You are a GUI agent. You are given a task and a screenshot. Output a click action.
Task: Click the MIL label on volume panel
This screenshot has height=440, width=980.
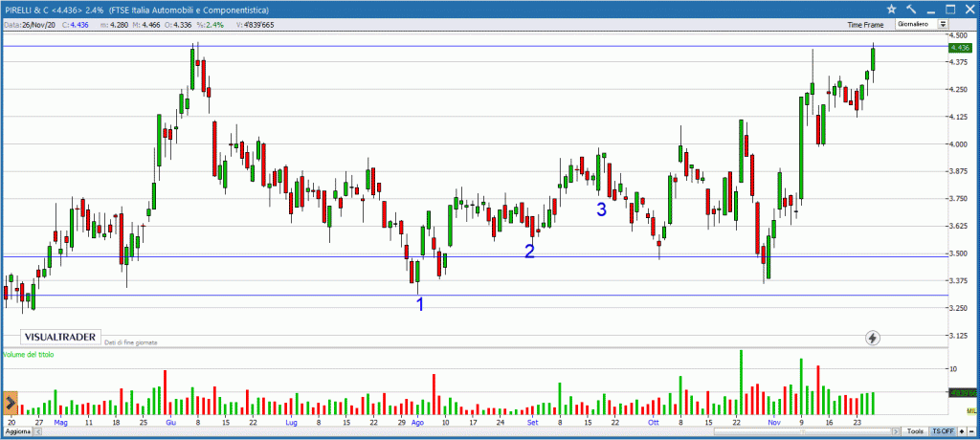pos(970,410)
